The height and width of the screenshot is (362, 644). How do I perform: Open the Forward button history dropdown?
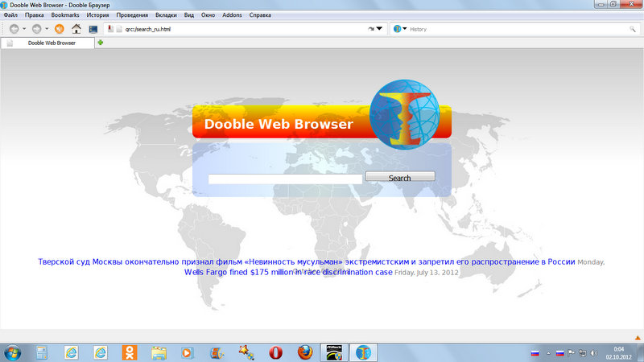(47, 29)
